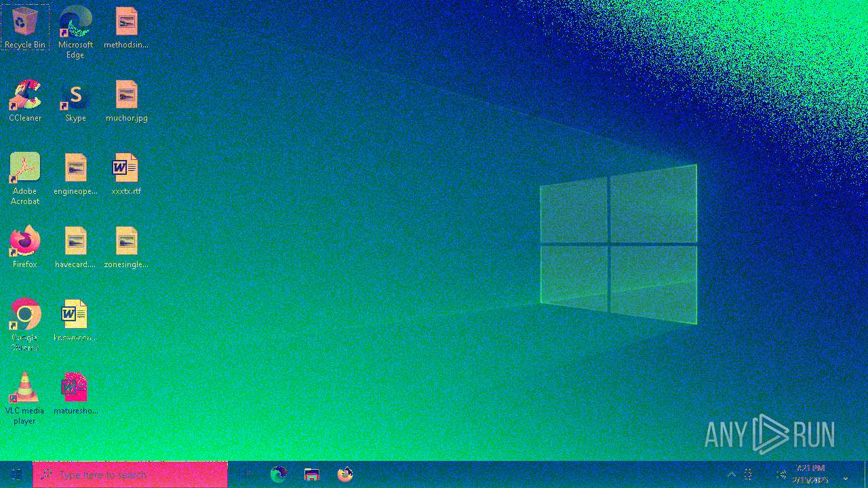Select the Adobe Acrobat desktop shortcut
This screenshot has height=488, width=868.
pos(25,178)
